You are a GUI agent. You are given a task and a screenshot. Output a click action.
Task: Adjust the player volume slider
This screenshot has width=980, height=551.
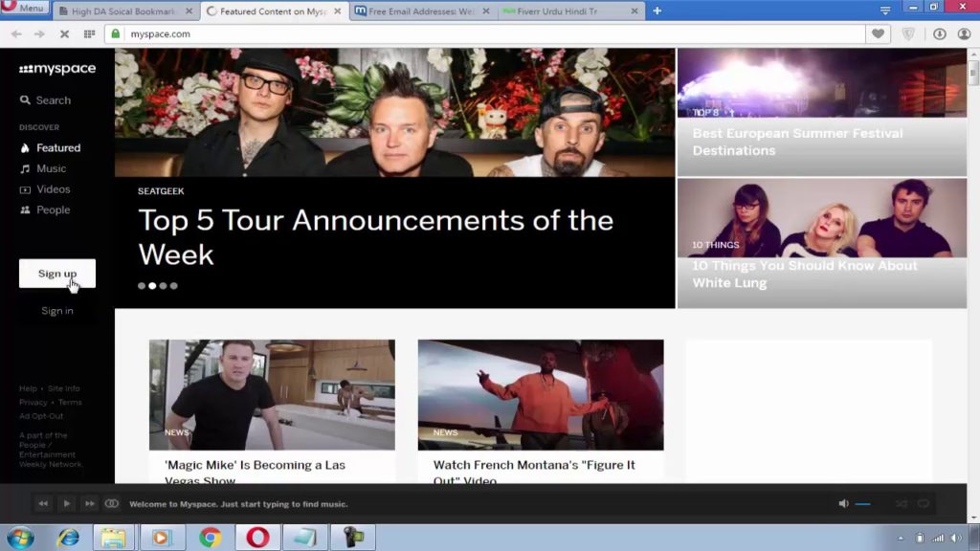tap(863, 504)
